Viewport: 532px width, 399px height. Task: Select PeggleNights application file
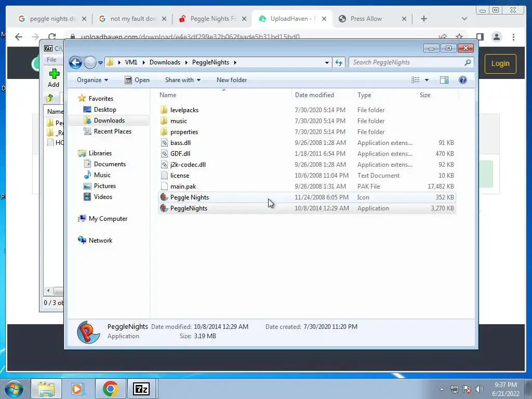[307, 208]
